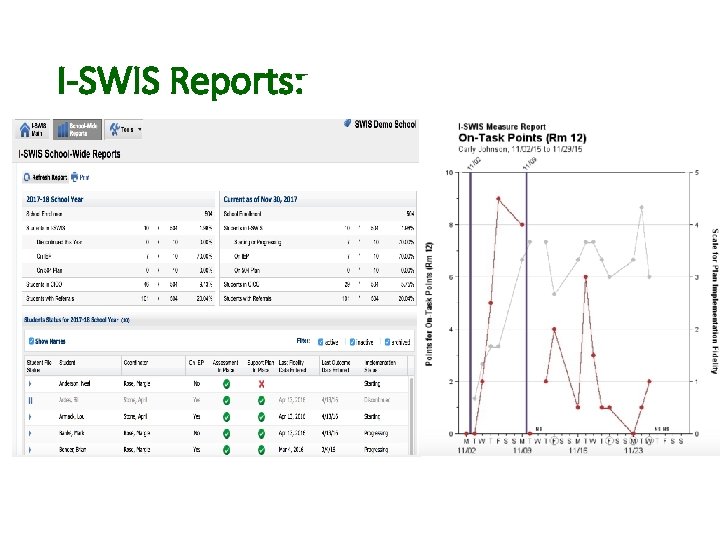Click the 11/09 vertical phase line on chart
720x540 pixels.
[526, 303]
